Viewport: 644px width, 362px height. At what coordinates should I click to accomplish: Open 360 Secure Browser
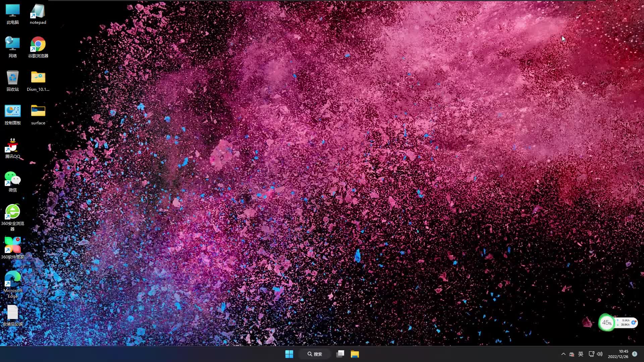pyautogui.click(x=12, y=211)
